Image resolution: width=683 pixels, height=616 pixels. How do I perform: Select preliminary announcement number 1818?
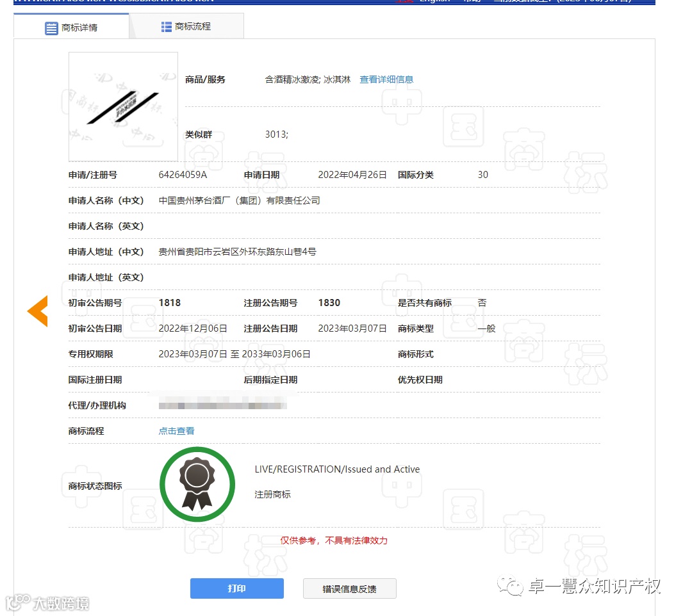point(169,303)
